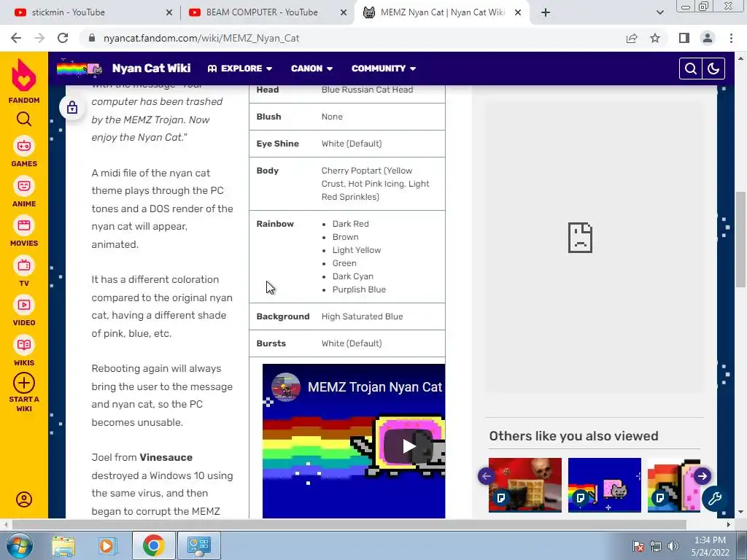747x560 pixels.
Task: Click the volume speaker tray icon
Action: tap(673, 546)
